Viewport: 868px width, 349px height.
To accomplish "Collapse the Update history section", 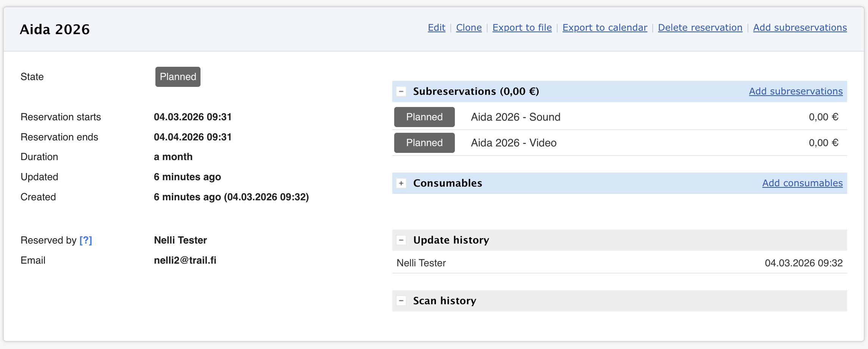I will coord(401,240).
